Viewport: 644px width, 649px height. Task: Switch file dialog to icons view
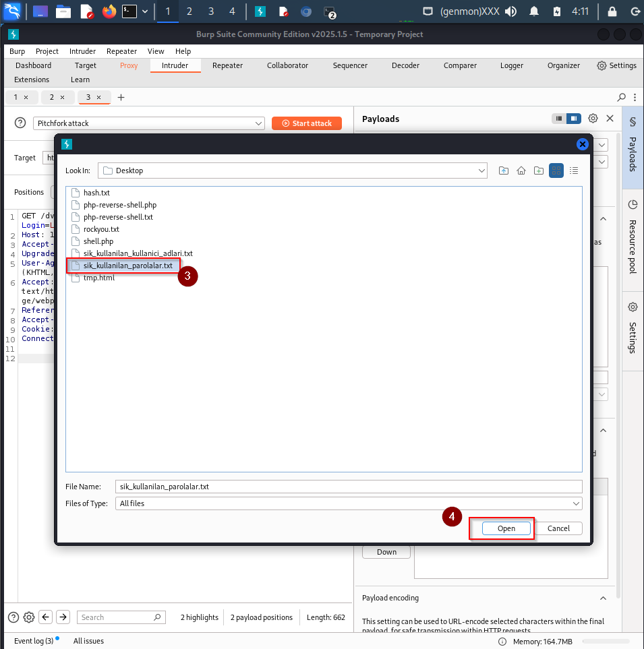[x=556, y=171]
